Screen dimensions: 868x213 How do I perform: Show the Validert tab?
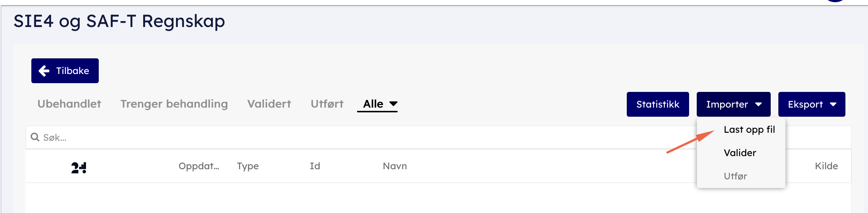[x=269, y=104]
